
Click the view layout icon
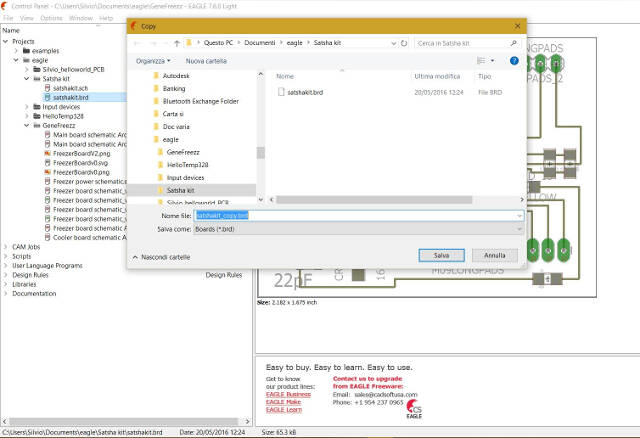point(481,61)
